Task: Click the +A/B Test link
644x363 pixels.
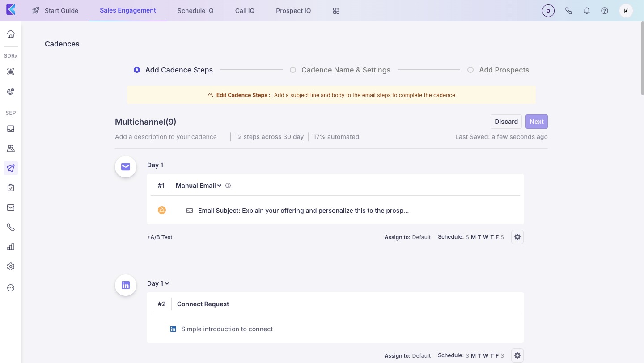Action: tap(160, 237)
